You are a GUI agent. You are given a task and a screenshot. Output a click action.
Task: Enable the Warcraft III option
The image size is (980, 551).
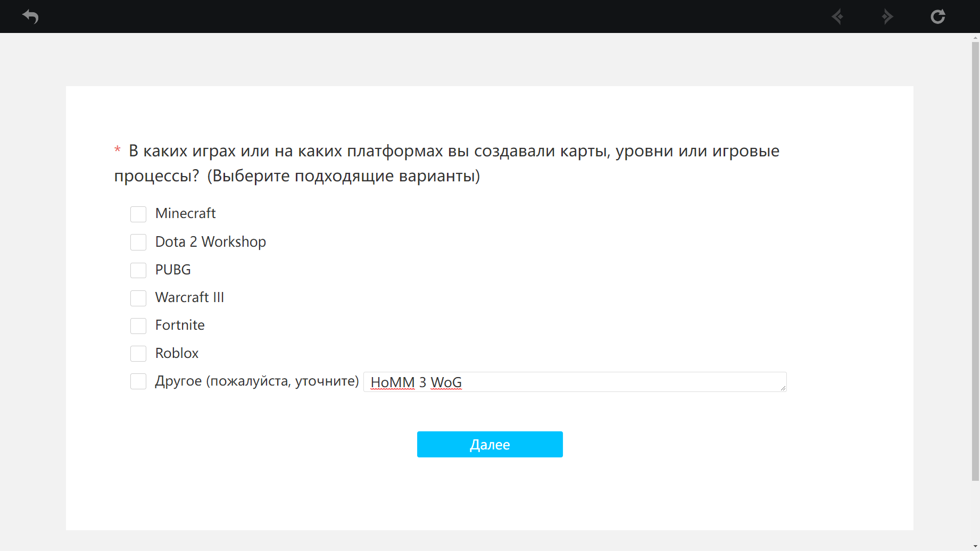[x=138, y=298]
